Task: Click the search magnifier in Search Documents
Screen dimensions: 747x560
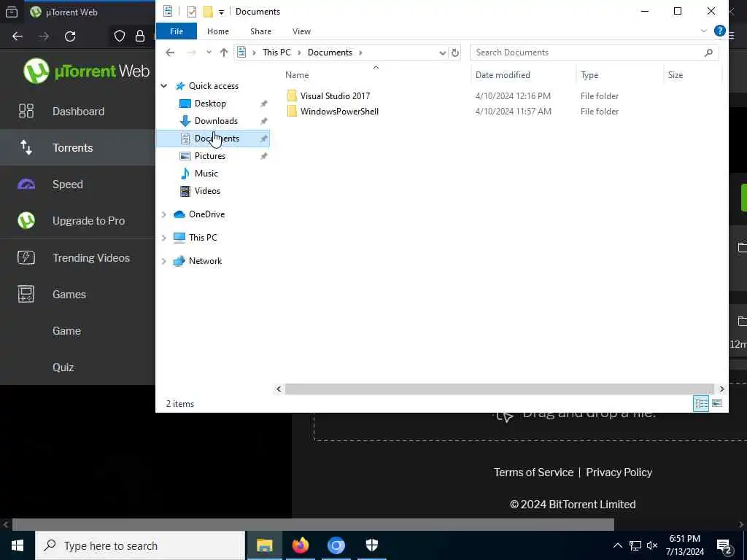Action: coord(708,52)
